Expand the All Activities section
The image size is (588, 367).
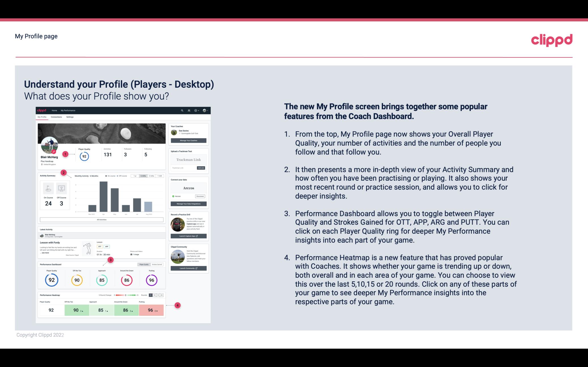click(102, 220)
